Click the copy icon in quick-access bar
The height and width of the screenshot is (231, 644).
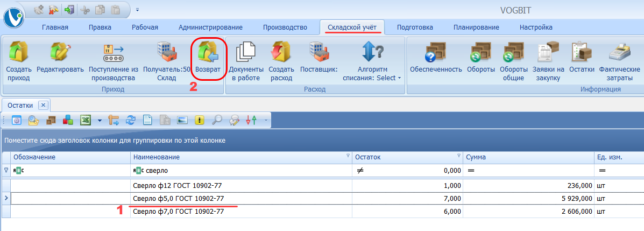100,9
